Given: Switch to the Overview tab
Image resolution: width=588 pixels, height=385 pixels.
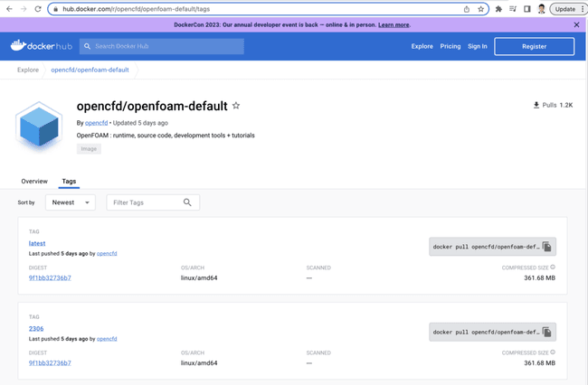Looking at the screenshot, I should tap(34, 182).
